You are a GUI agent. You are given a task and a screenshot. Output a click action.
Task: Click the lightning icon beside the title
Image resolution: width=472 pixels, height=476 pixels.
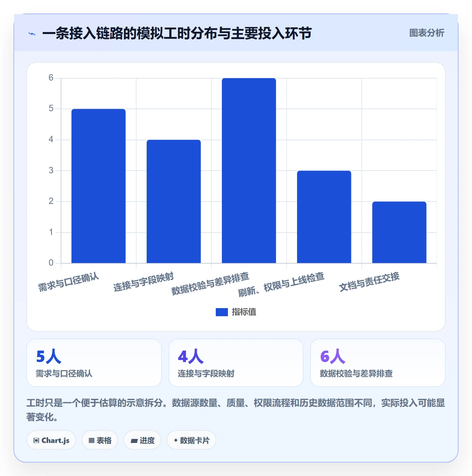click(32, 34)
